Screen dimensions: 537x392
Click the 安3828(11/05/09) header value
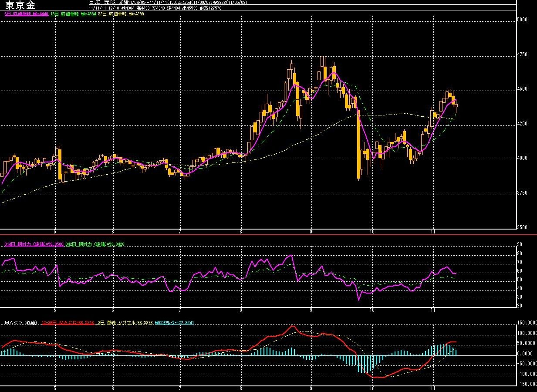click(x=230, y=3)
